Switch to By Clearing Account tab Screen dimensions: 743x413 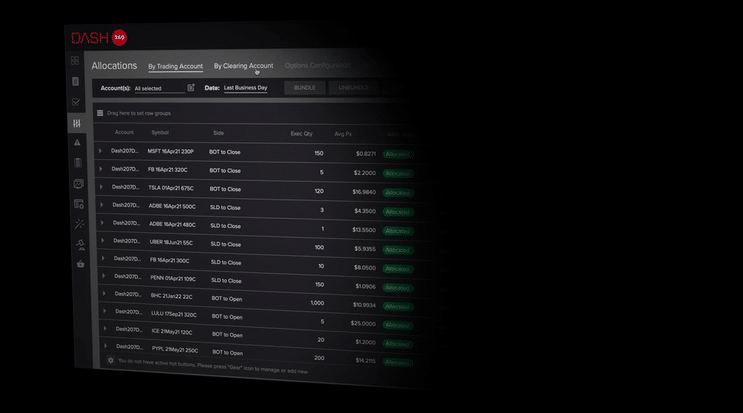(x=243, y=66)
